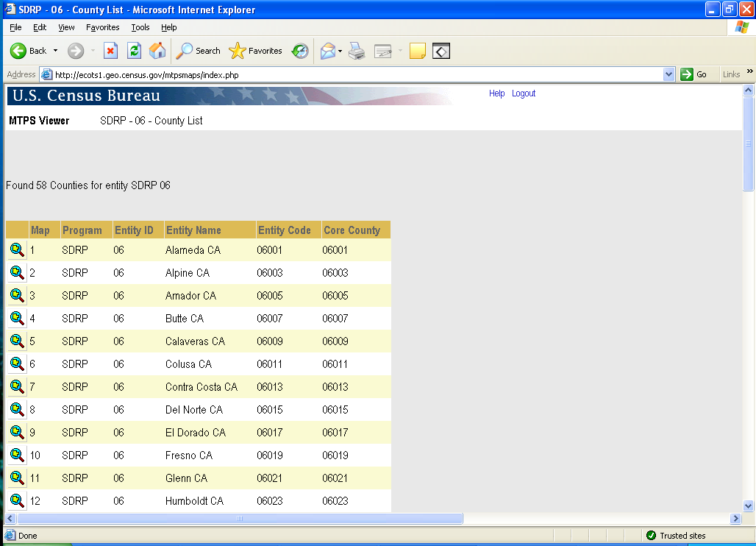Click the Links toolbar label
This screenshot has height=546, width=756.
tap(731, 74)
